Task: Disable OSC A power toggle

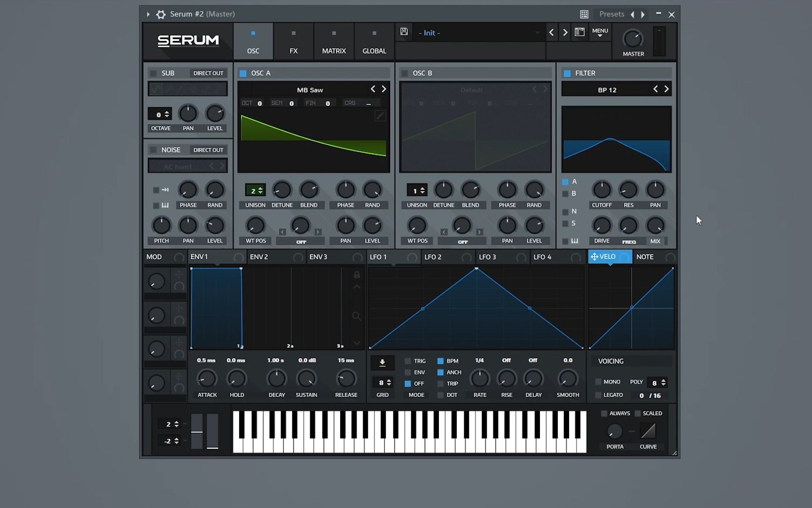Action: pos(243,73)
